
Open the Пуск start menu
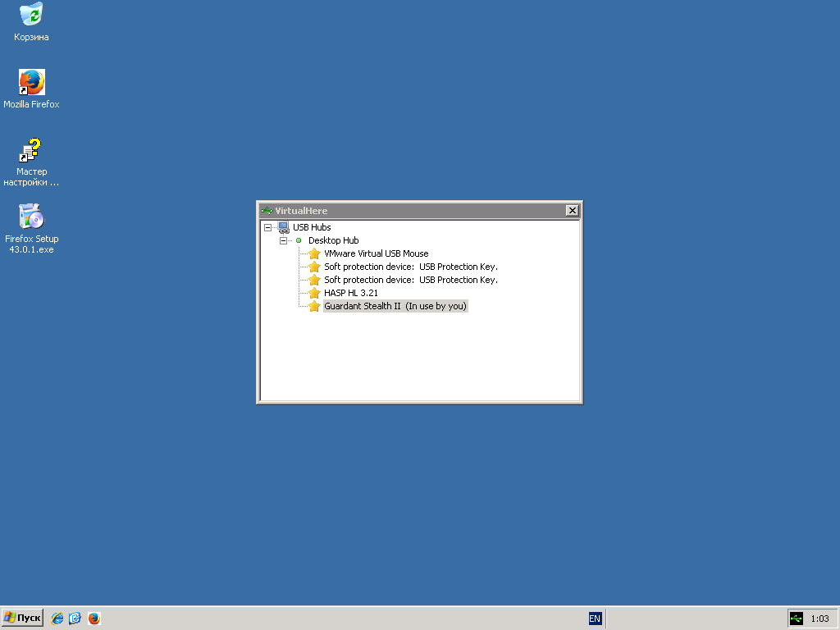click(x=23, y=618)
